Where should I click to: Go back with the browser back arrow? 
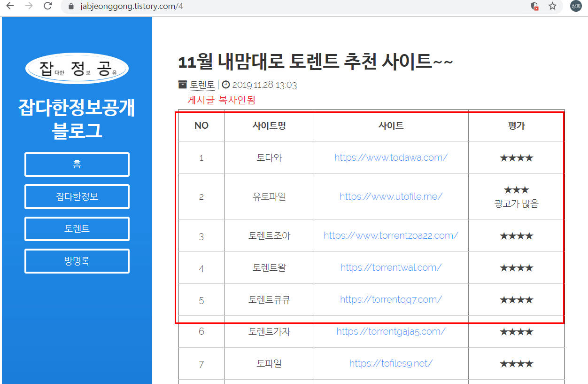pos(10,6)
